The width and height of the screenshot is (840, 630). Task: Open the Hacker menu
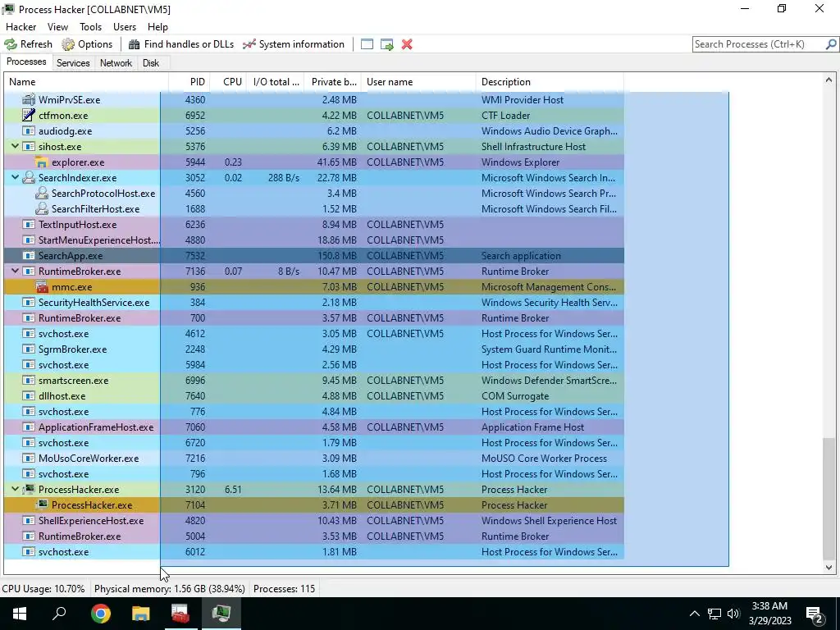(x=21, y=27)
